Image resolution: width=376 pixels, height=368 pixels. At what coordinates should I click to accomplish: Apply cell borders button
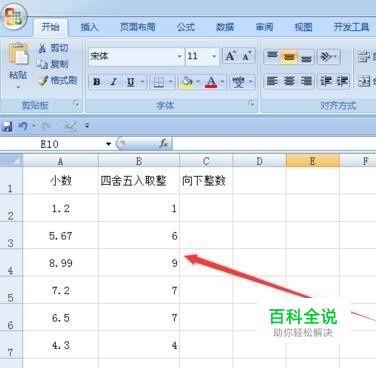[x=158, y=82]
